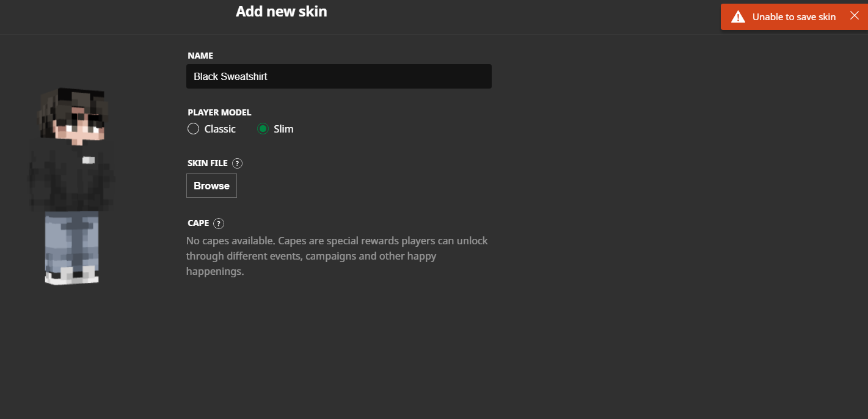Click the "Unable to save skin" error text

[x=793, y=17]
